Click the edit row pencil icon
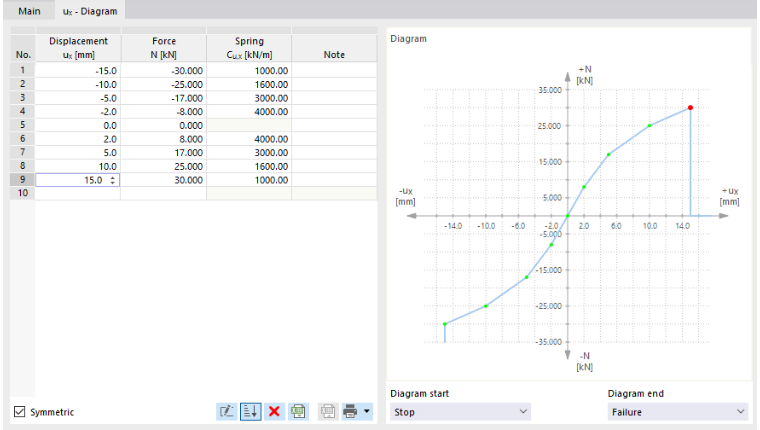Image resolution: width=760 pixels, height=430 pixels. coord(226,412)
